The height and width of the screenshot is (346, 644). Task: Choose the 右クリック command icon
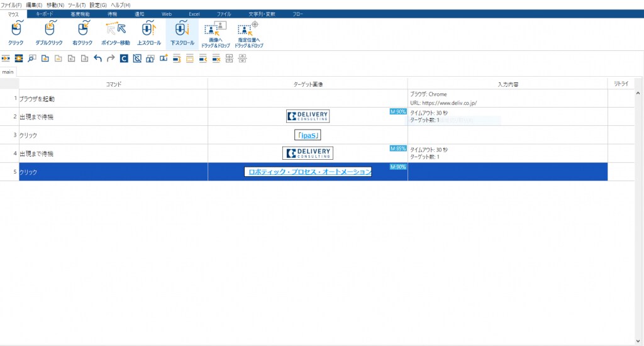point(82,33)
